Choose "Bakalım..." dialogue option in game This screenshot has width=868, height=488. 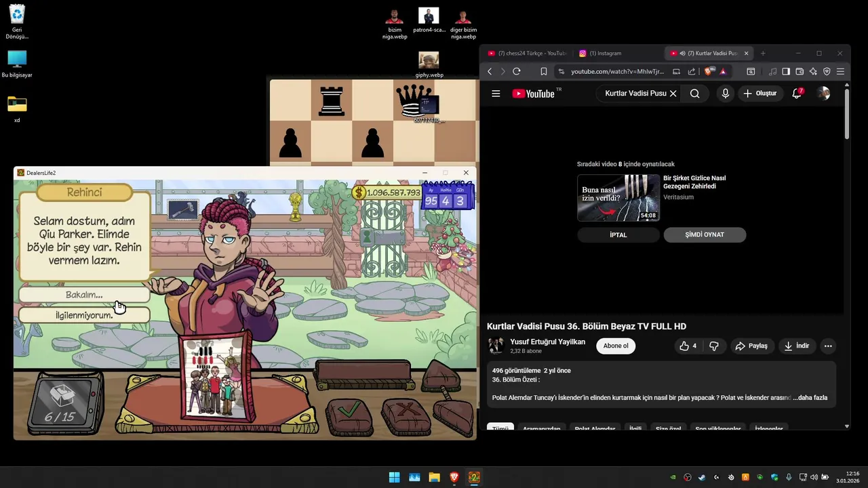(84, 295)
